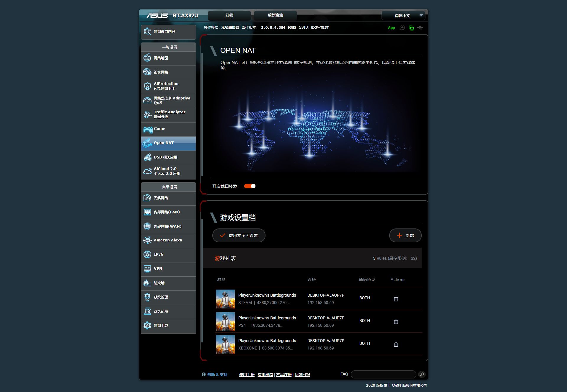
Task: Click the XBOXONE rule game thumbnail
Action: [225, 344]
